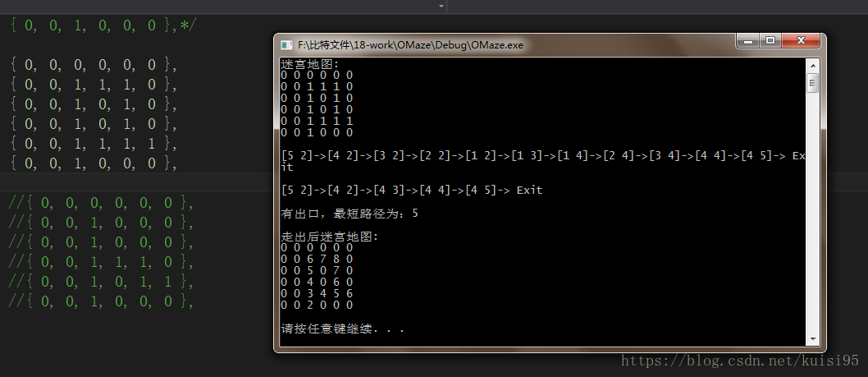Click console row '0 0 1 1 1 1'
Screen dimensions: 868x377
click(x=317, y=121)
